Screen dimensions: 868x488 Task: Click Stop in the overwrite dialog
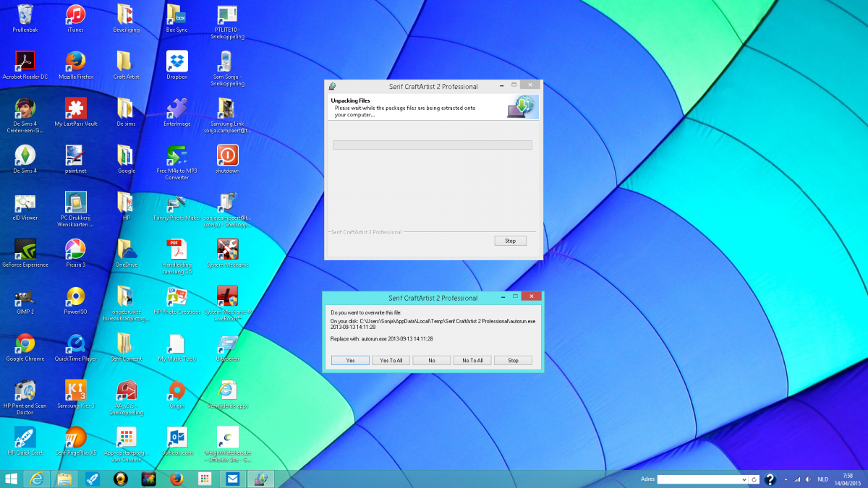pyautogui.click(x=513, y=360)
